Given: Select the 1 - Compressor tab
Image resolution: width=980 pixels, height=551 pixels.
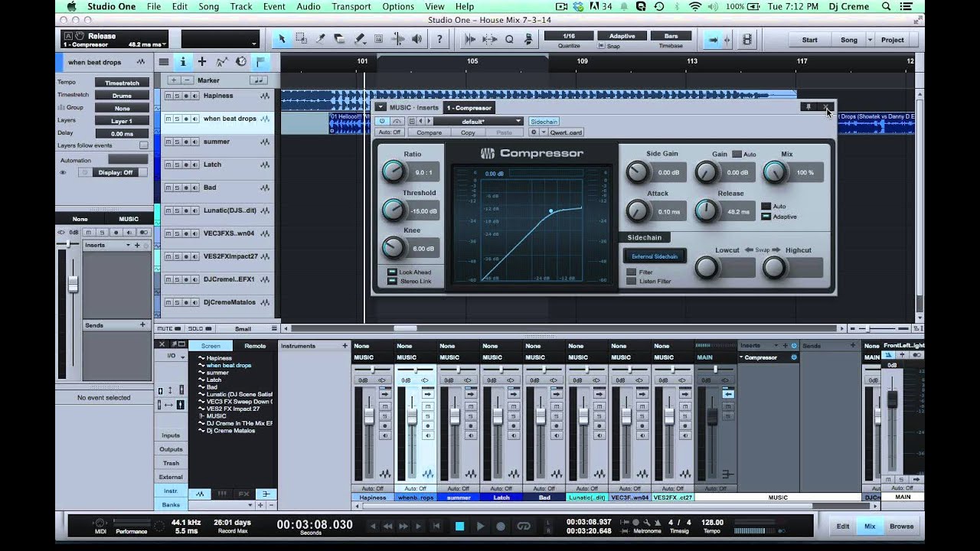Looking at the screenshot, I should [x=469, y=108].
